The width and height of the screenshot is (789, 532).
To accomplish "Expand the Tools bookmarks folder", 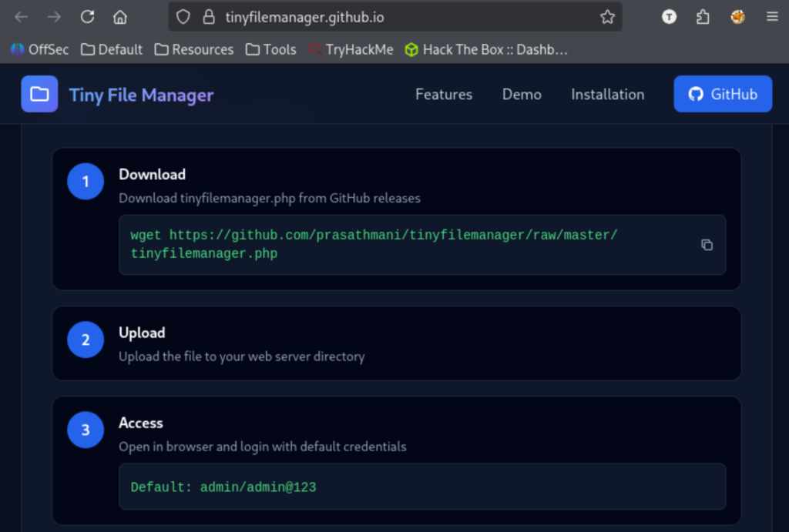I will click(x=270, y=49).
